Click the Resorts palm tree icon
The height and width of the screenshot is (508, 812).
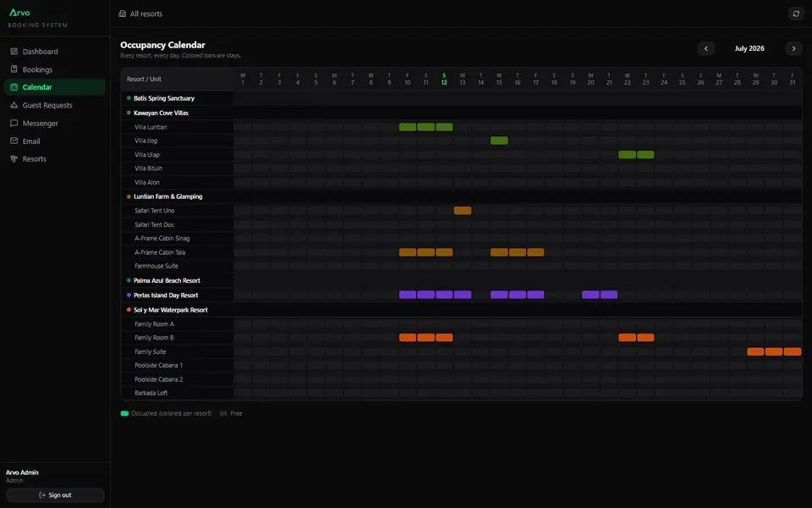point(14,158)
